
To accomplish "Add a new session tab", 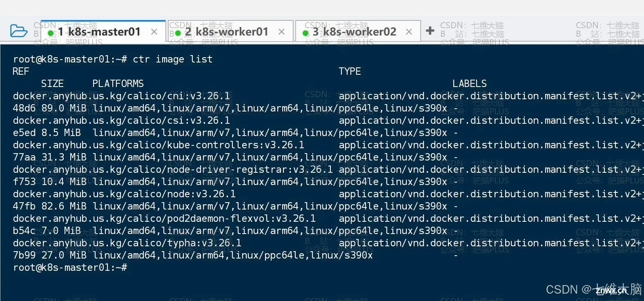I will tap(430, 31).
